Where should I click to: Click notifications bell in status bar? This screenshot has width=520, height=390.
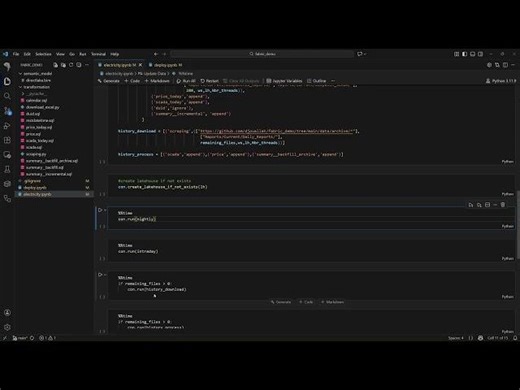[x=515, y=338]
